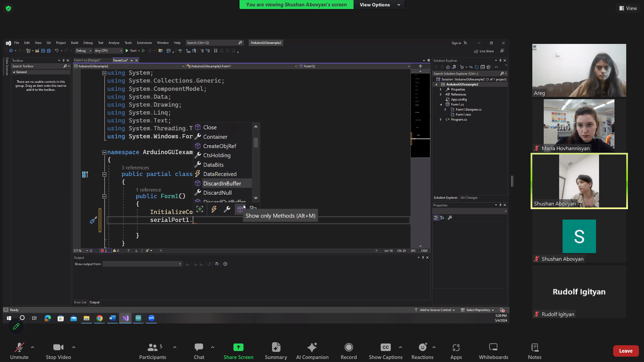Click Select Repository in status bar
The width and height of the screenshot is (644, 362).
pyautogui.click(x=477, y=310)
